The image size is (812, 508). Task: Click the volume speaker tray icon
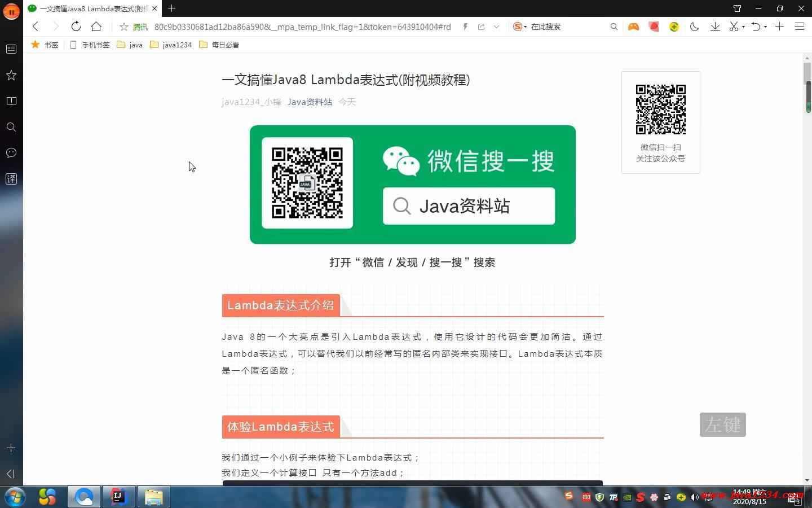694,497
